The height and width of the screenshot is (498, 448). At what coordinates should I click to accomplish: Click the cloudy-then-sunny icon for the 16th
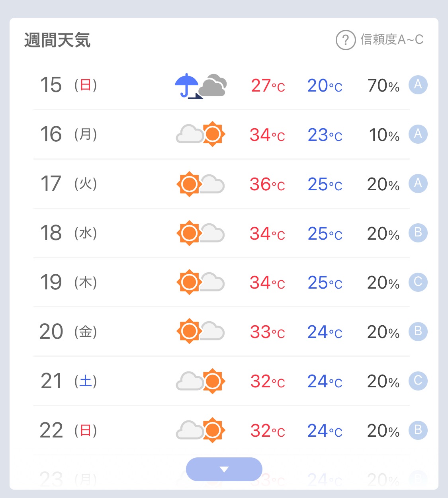(201, 134)
